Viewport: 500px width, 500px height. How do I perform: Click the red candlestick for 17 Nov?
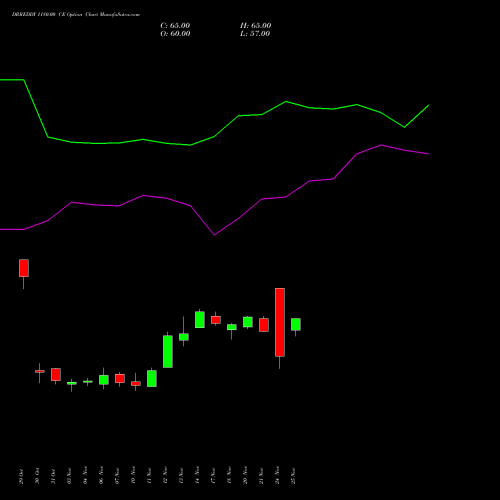coord(216,320)
